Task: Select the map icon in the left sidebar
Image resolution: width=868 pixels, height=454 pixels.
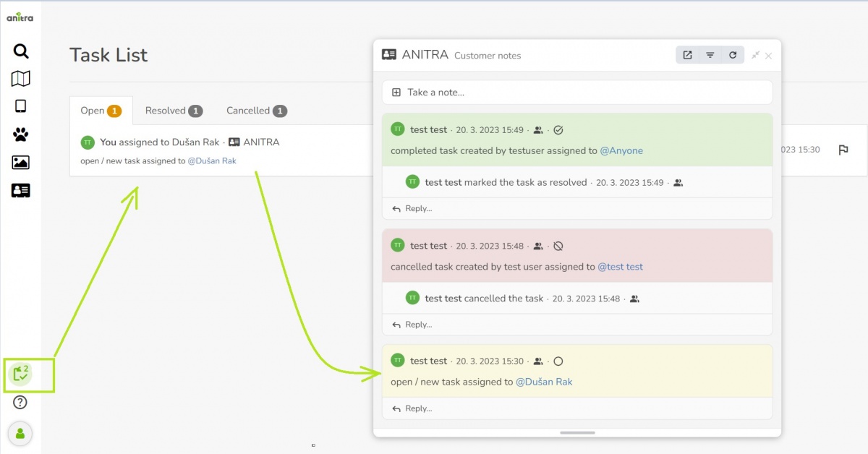Action: tap(20, 79)
